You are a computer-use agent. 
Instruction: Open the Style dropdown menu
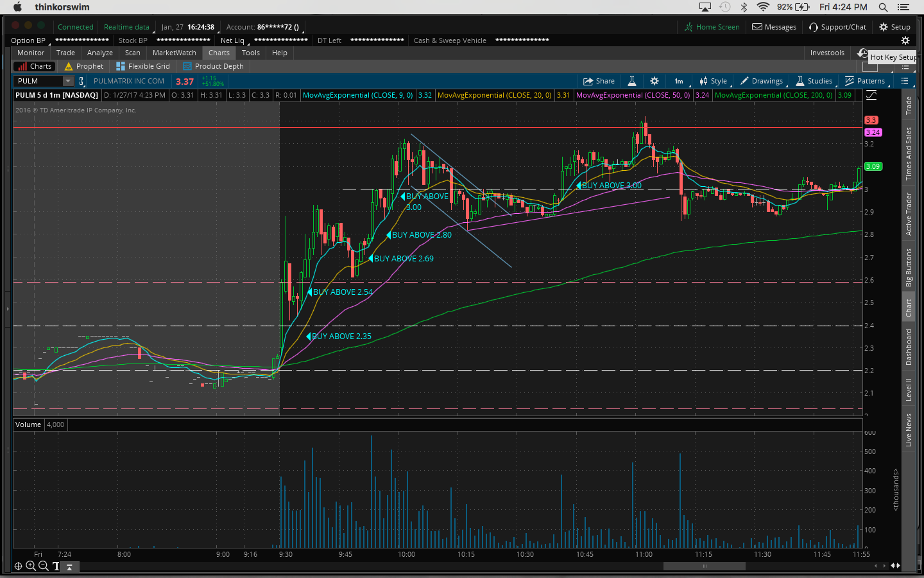[714, 81]
